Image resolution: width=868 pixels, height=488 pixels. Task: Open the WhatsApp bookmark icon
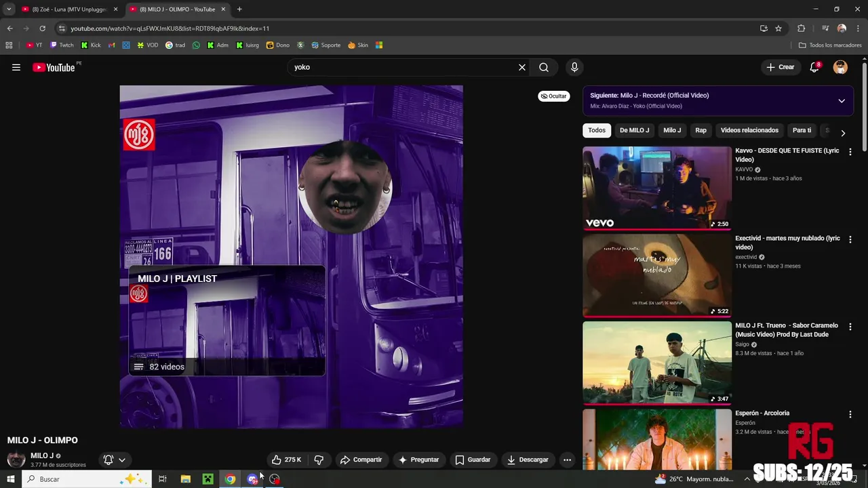pos(196,45)
